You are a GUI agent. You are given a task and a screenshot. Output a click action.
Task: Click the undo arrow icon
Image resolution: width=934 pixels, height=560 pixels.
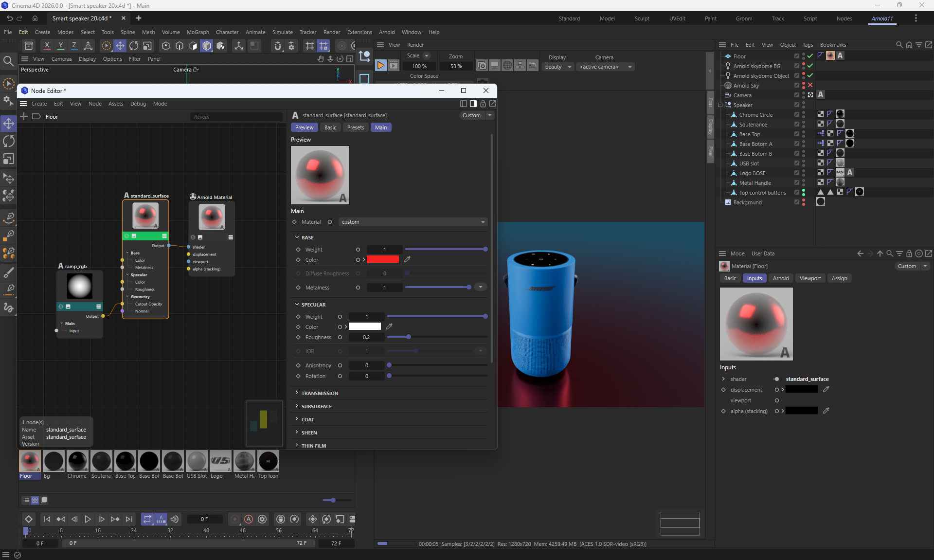click(9, 18)
